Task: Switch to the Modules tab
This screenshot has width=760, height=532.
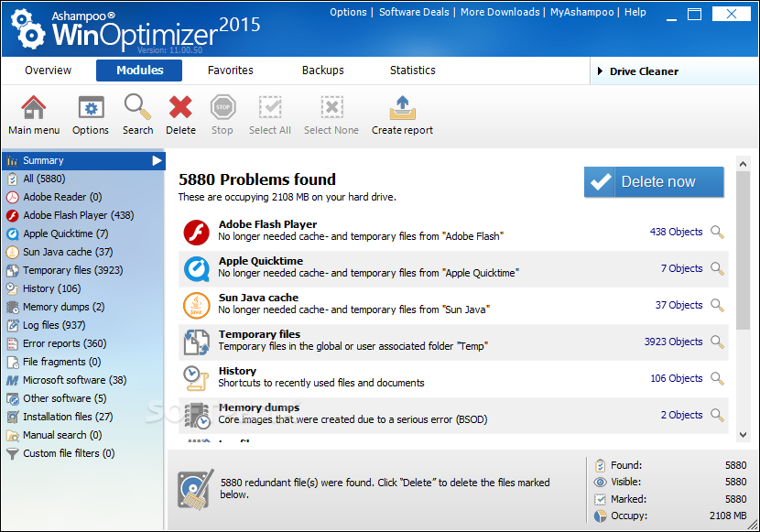Action: (139, 71)
